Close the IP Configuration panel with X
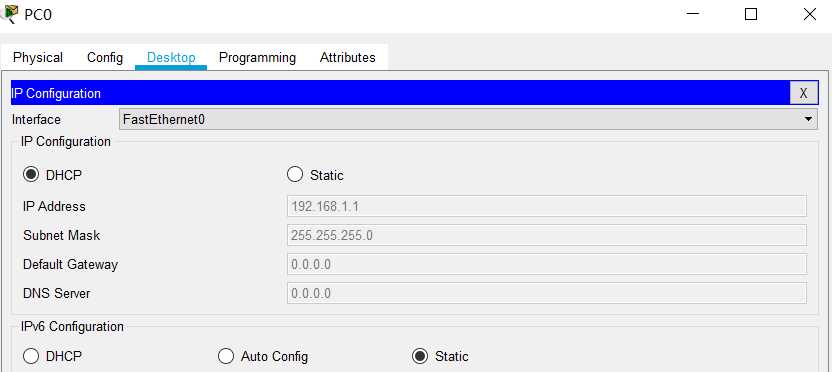The image size is (832, 372). click(803, 93)
